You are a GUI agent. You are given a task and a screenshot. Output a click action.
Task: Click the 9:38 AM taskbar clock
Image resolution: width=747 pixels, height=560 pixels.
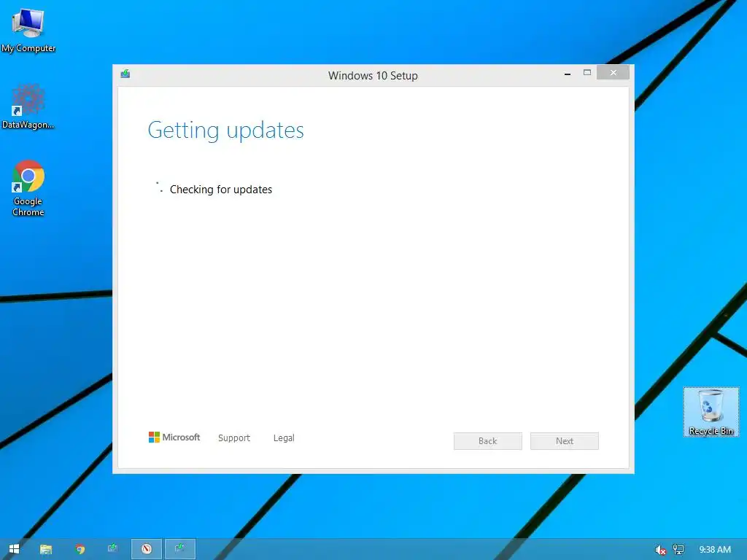coord(715,550)
